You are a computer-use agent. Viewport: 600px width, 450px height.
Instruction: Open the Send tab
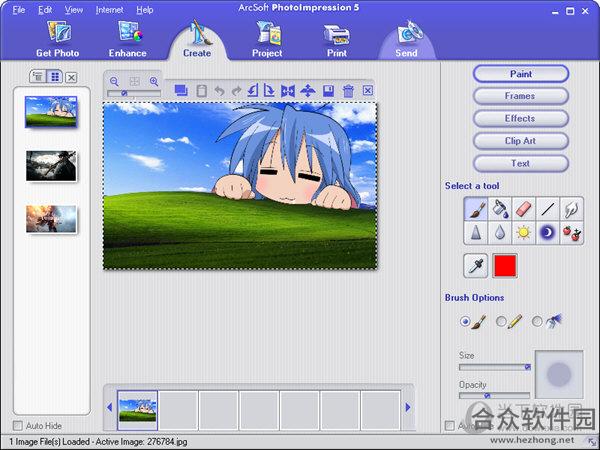[406, 40]
